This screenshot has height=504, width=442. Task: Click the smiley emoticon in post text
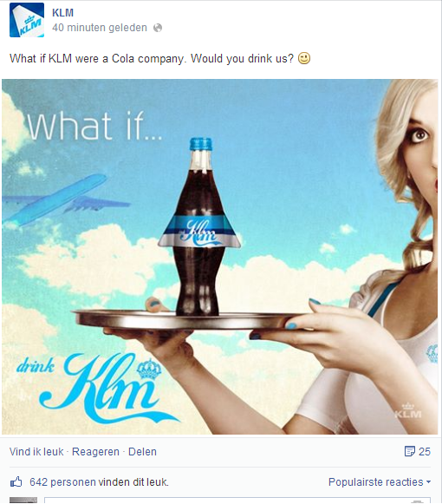[x=304, y=58]
